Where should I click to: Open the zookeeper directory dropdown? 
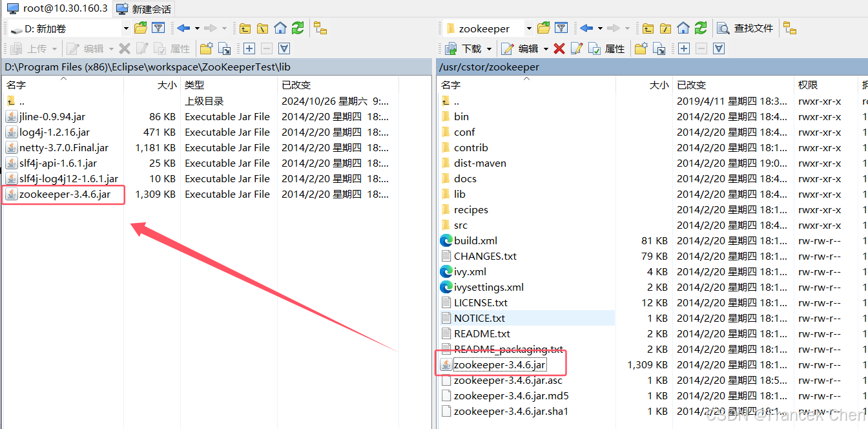coord(529,28)
